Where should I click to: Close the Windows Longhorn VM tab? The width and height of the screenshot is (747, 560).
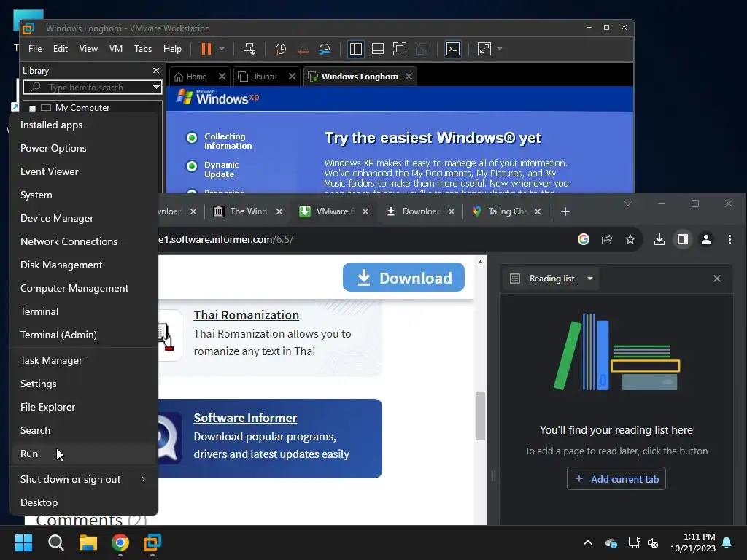[409, 76]
